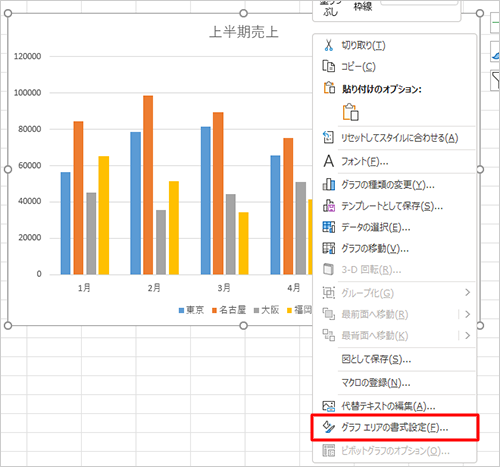Click the 3月 axis label
Screen dimensions: 500x467
point(224,288)
